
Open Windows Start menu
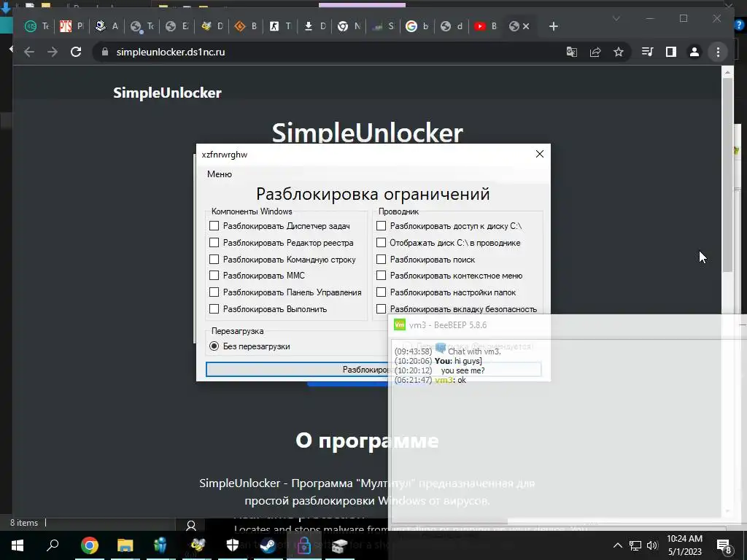(x=18, y=545)
